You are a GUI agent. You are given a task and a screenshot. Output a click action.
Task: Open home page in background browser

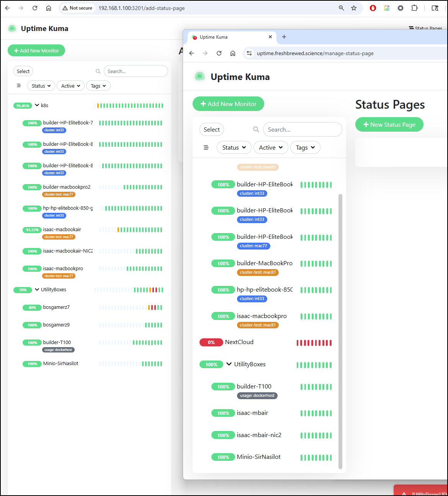[49, 8]
